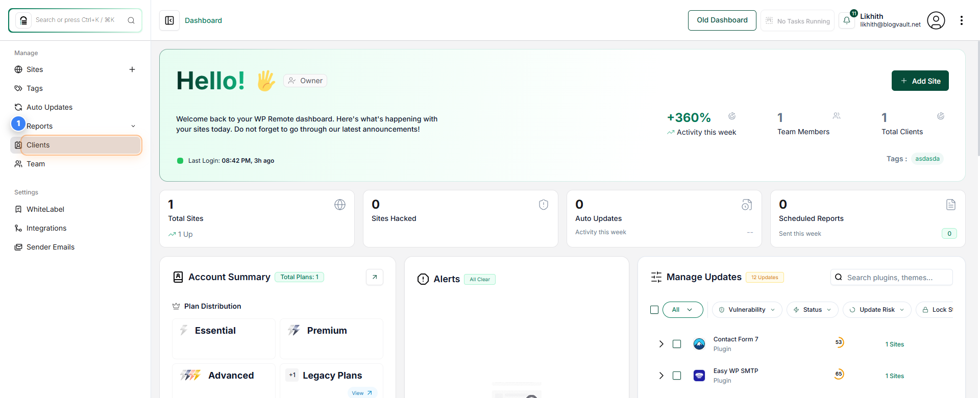Click the search magnifier in the top bar
The width and height of the screenshot is (980, 398).
click(x=131, y=20)
